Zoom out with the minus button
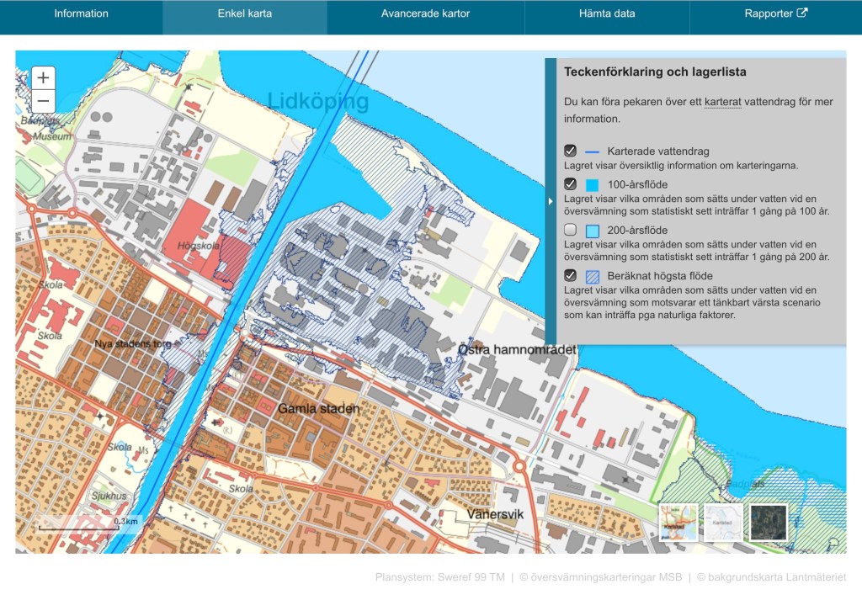 pyautogui.click(x=43, y=102)
